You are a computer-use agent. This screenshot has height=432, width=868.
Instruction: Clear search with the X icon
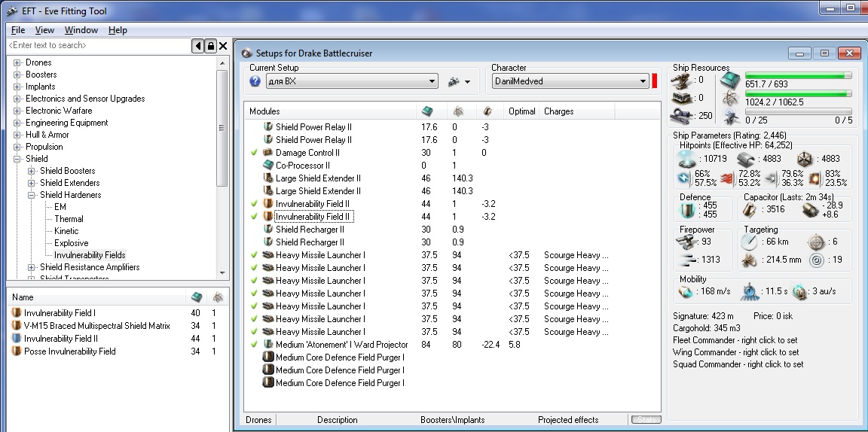pyautogui.click(x=223, y=46)
